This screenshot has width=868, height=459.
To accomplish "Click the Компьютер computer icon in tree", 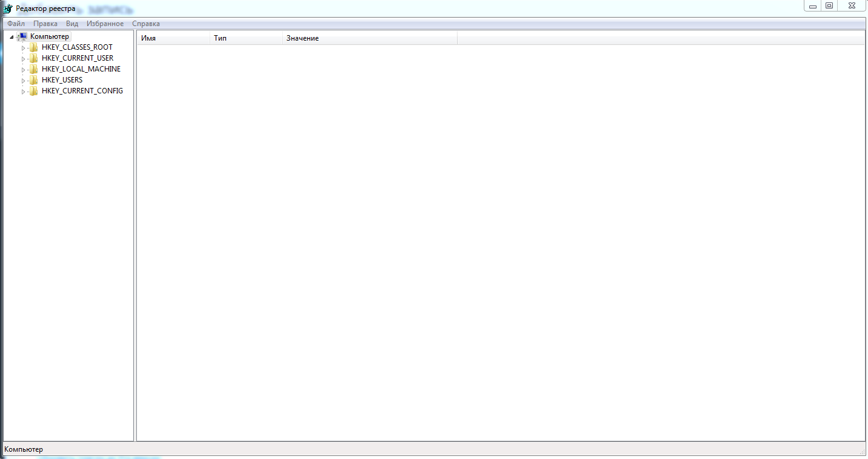I will 22,36.
